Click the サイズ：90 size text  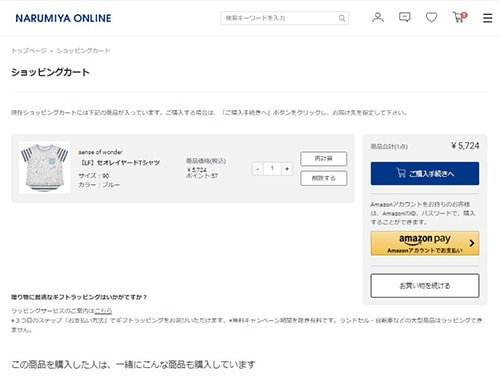coord(94,176)
